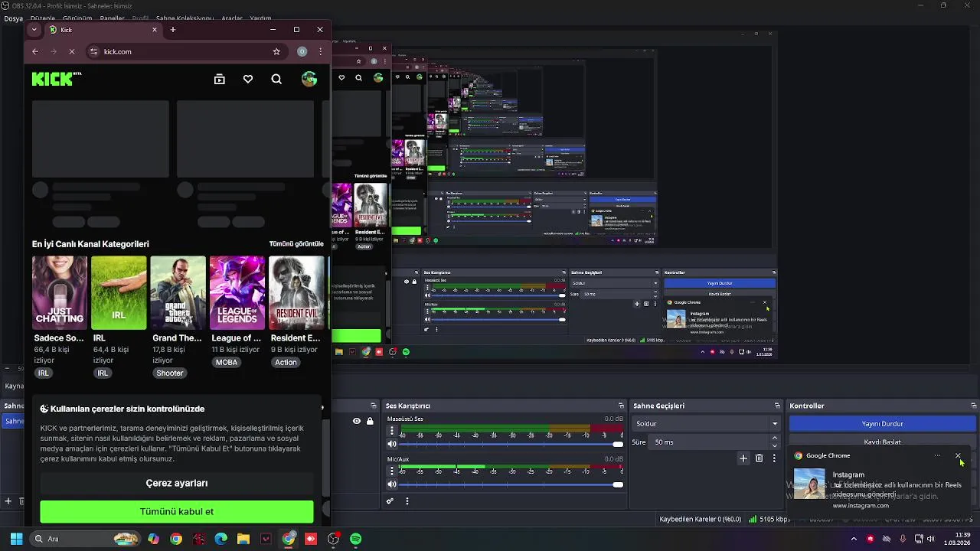Bookmark kick.com with the star icon

(276, 51)
